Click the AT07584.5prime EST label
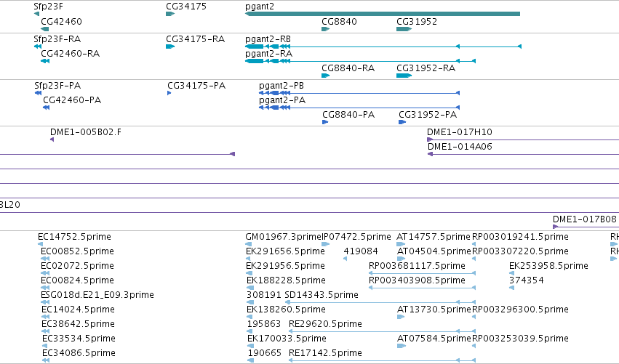 tap(434, 339)
